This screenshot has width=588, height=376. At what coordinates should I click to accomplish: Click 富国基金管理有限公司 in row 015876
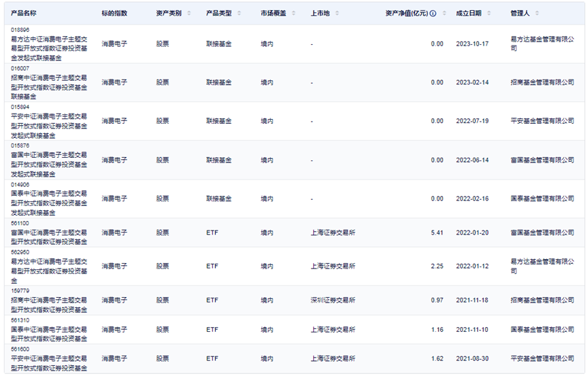tap(542, 160)
